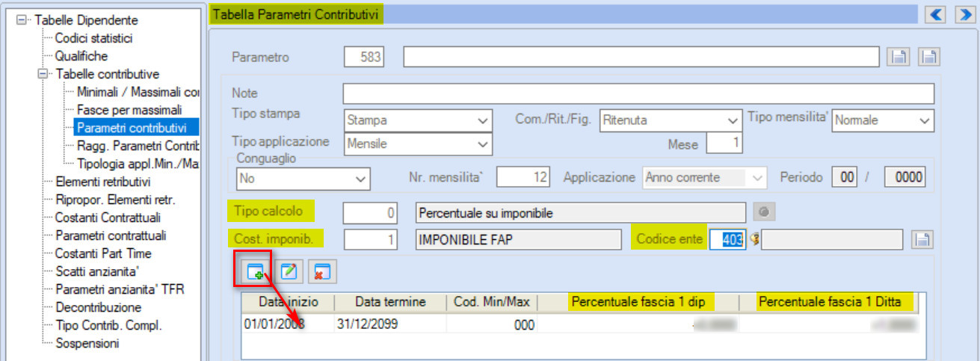Screen dimensions: 980x361
Task: Select Fasce per massimali tree item
Action: (129, 110)
